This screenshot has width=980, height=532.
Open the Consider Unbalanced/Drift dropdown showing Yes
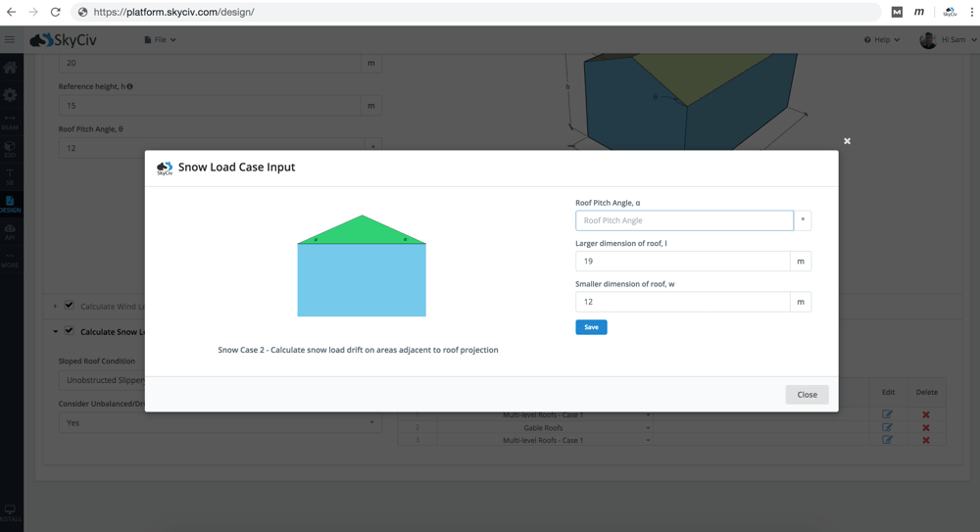(x=220, y=423)
